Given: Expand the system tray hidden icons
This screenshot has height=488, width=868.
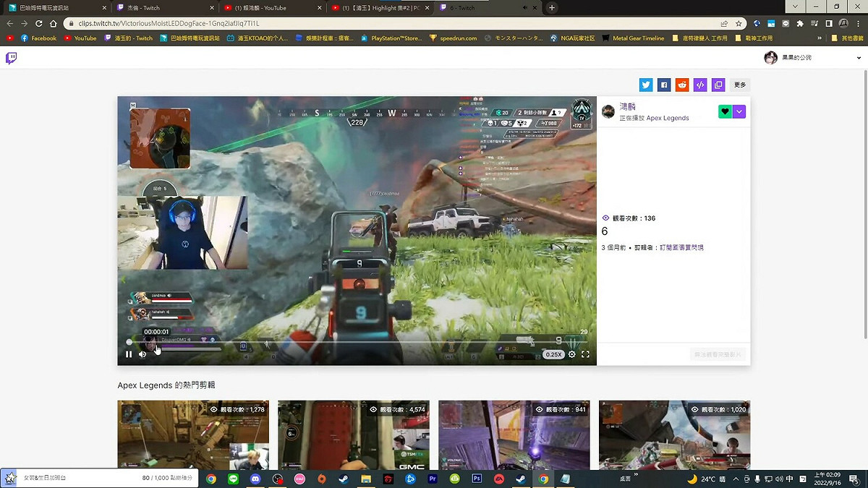Looking at the screenshot, I should click(736, 479).
